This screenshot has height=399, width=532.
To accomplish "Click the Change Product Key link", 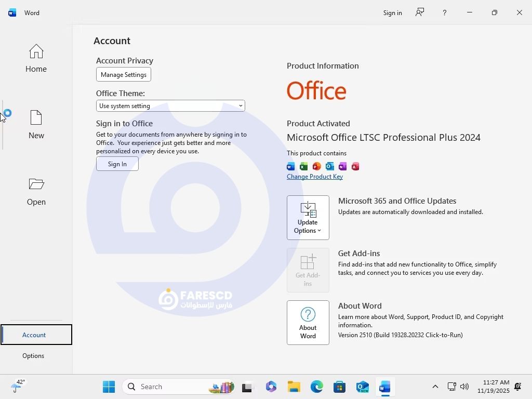I will click(315, 177).
